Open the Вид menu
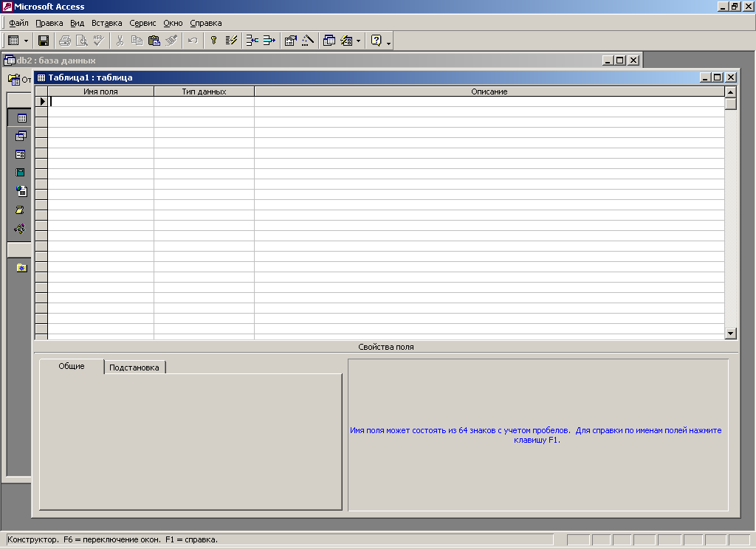 77,23
